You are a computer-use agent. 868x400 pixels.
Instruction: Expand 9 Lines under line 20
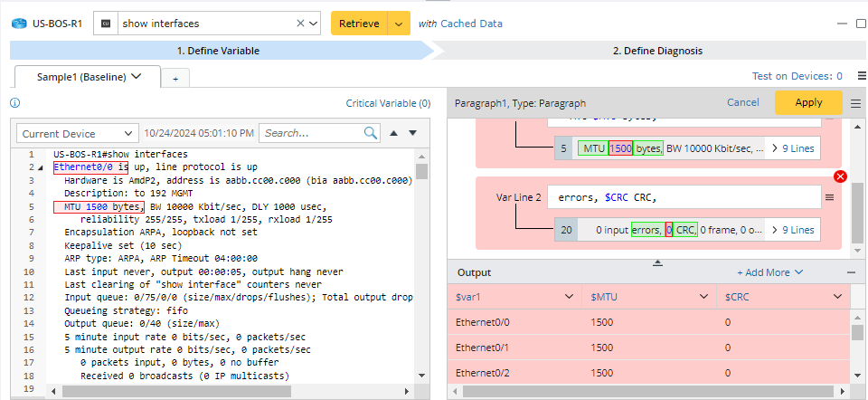click(x=790, y=231)
